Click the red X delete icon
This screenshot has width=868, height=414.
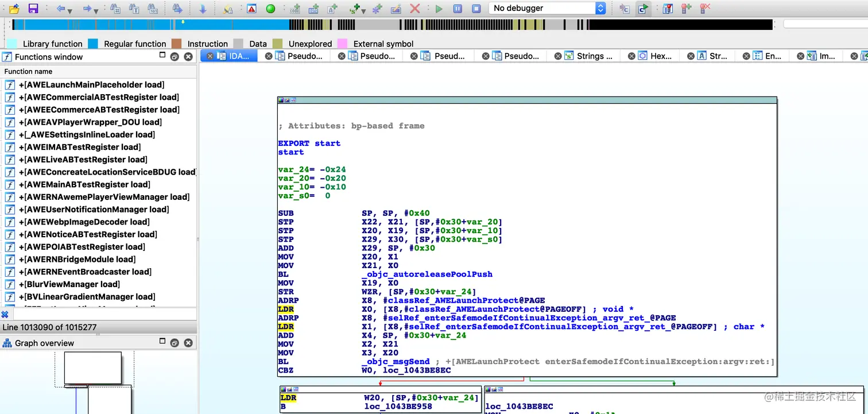414,9
